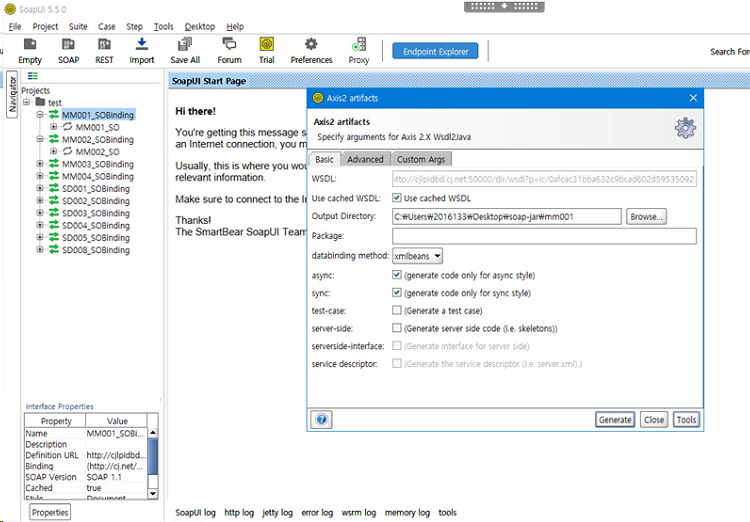Select SD003_SOBinding in the tree
This screenshot has height=522, width=750.
point(96,213)
